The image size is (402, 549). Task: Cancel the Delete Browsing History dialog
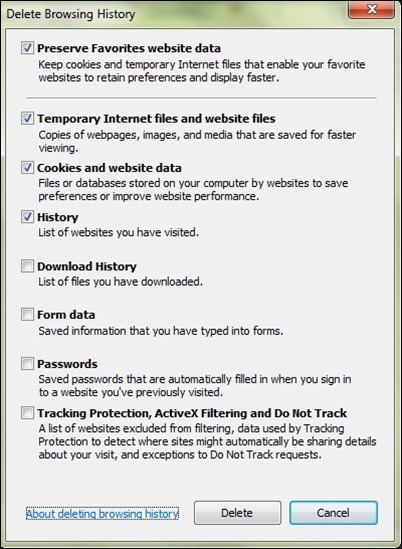[333, 513]
